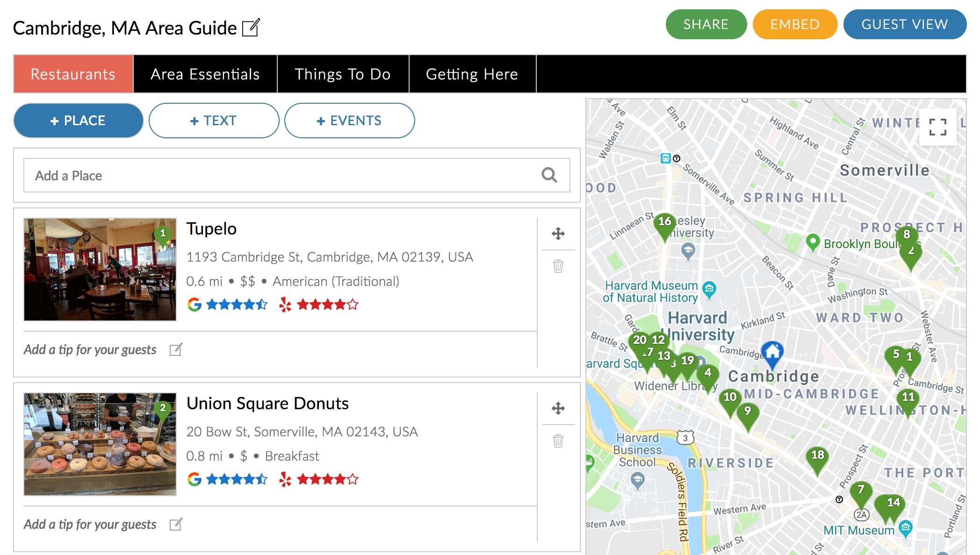Edit the guest tip for Union Square Donuts
The height and width of the screenshot is (555, 980).
(176, 524)
